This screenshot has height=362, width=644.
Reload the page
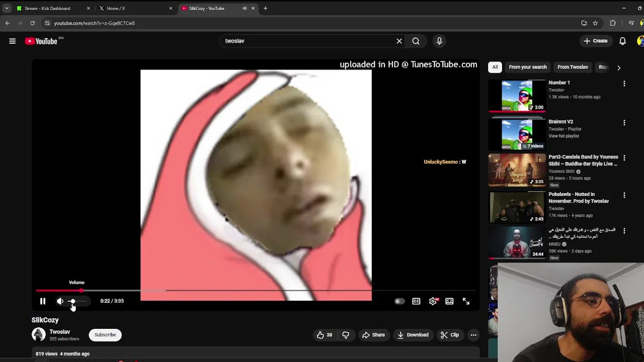[32, 23]
